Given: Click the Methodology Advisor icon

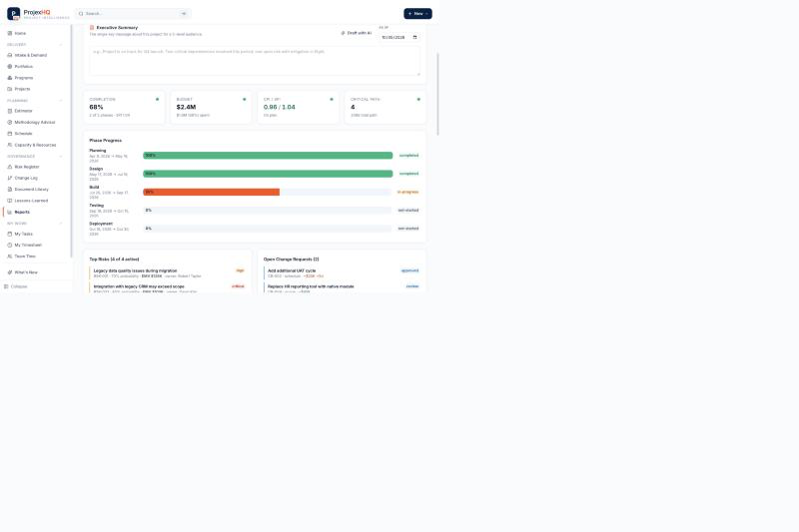Looking at the screenshot, I should click(x=10, y=122).
